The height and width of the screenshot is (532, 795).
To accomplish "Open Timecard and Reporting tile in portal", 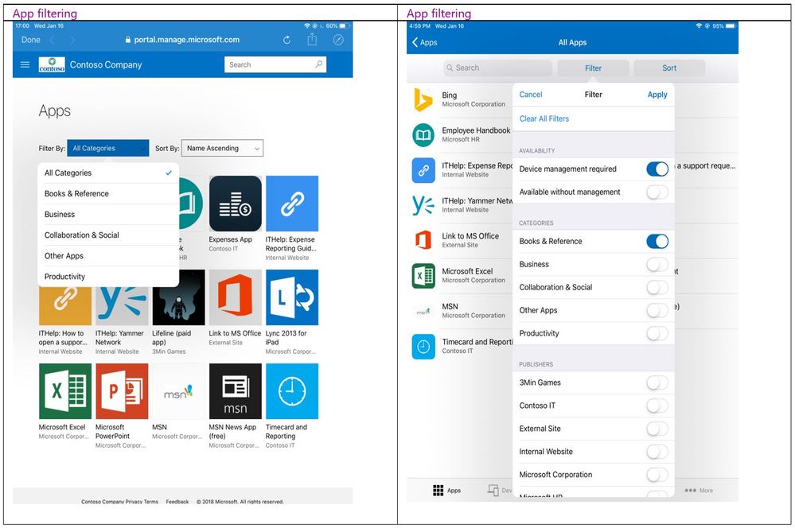I will (292, 391).
